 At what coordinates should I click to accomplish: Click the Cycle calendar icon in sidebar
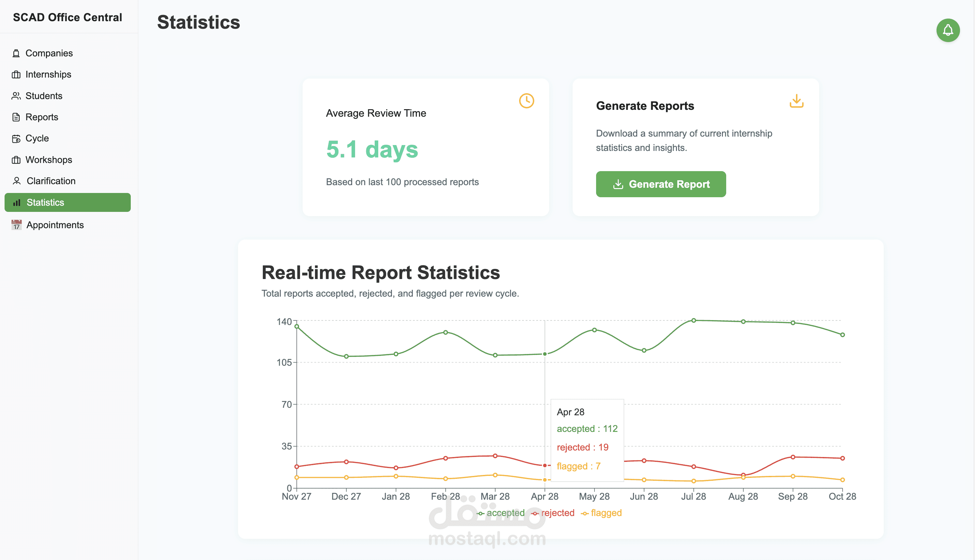16,139
